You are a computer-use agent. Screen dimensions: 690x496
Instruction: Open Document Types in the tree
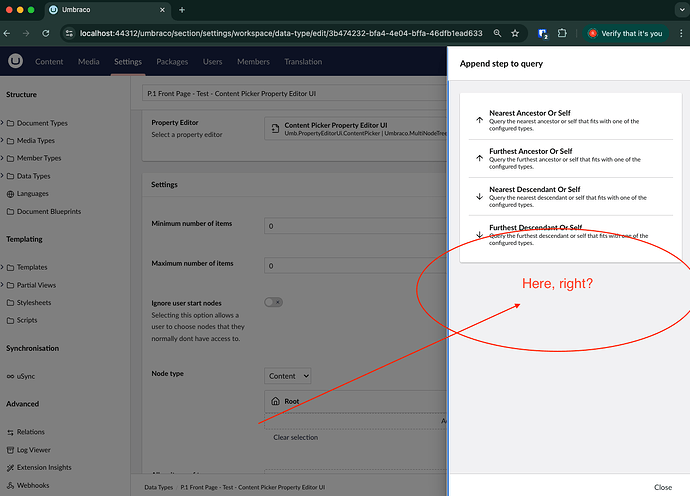(42, 123)
